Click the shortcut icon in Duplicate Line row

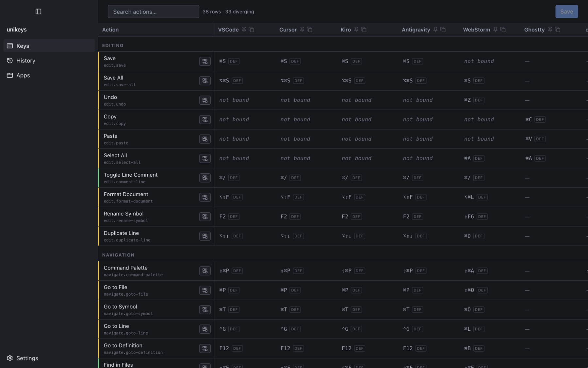click(x=205, y=236)
